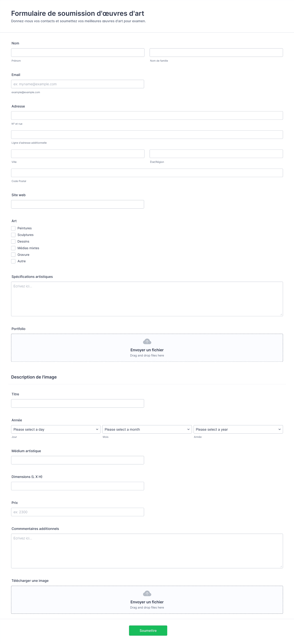Toggle the Autre checkbox
Image resolution: width=294 pixels, height=644 pixels.
tap(13, 261)
